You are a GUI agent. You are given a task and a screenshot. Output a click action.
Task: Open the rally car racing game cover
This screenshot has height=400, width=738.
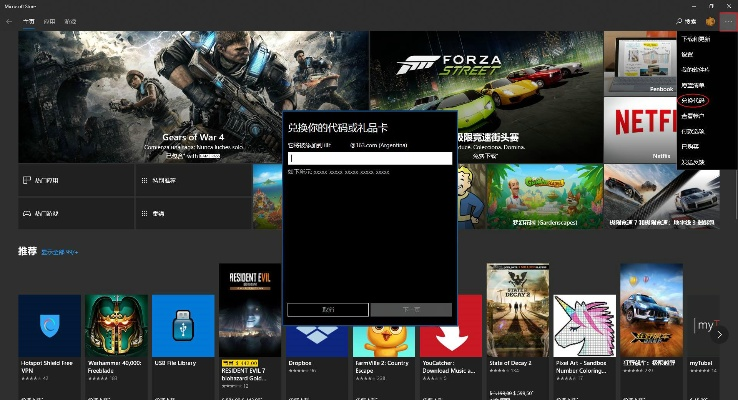pyautogui.click(x=651, y=310)
